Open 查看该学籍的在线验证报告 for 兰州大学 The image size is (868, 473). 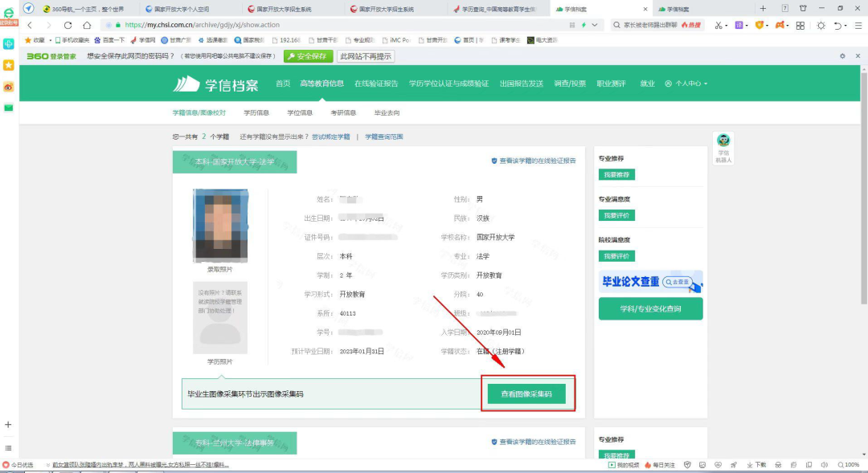pyautogui.click(x=534, y=442)
